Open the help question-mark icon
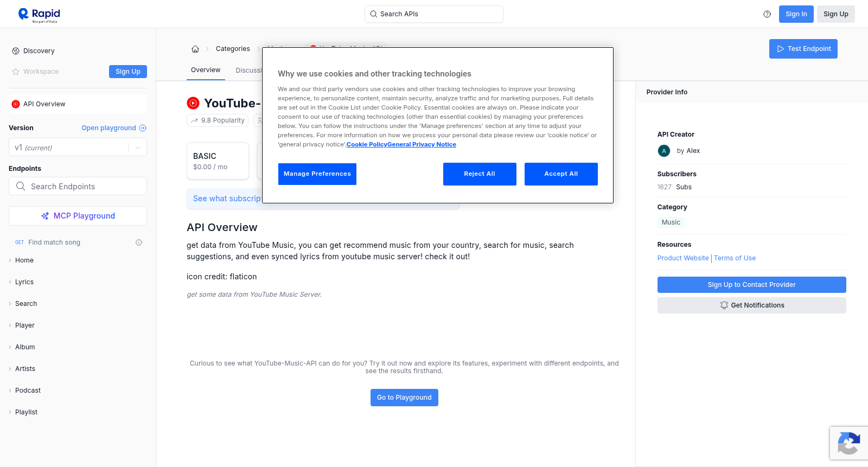Image resolution: width=868 pixels, height=467 pixels. (x=767, y=14)
